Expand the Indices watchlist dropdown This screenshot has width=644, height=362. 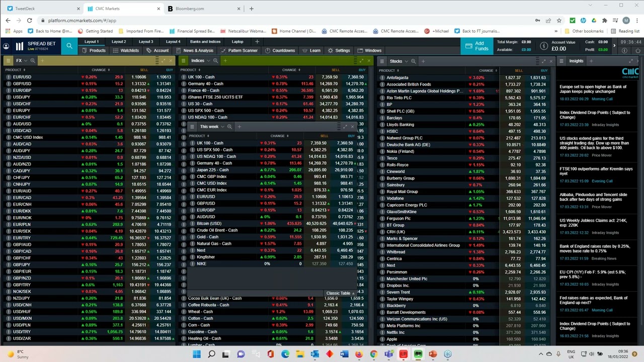coord(208,61)
